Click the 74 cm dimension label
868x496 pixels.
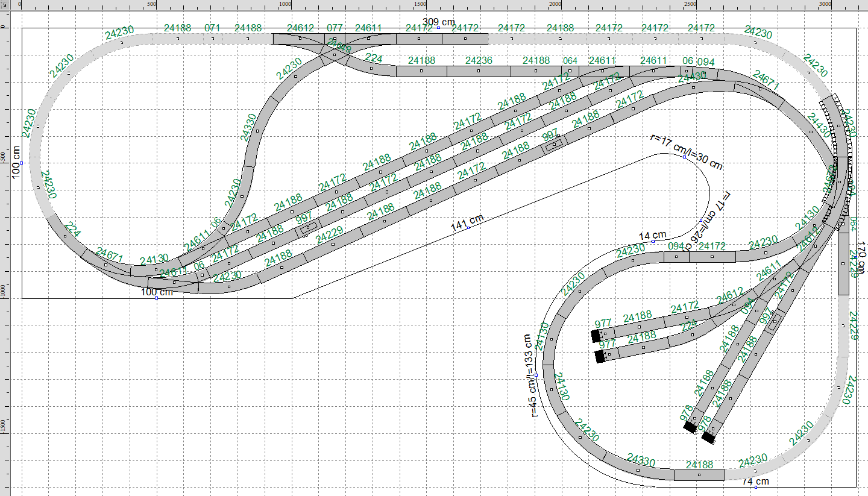coord(755,482)
